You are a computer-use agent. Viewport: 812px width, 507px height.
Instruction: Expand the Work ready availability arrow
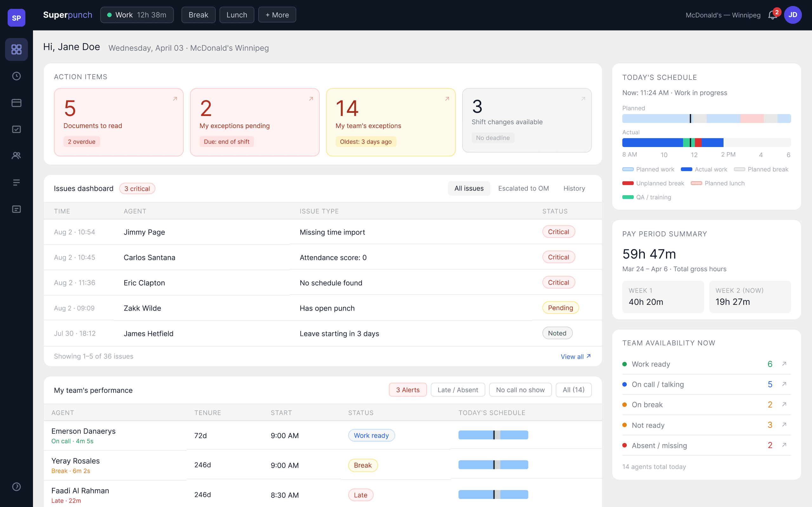[x=784, y=364]
